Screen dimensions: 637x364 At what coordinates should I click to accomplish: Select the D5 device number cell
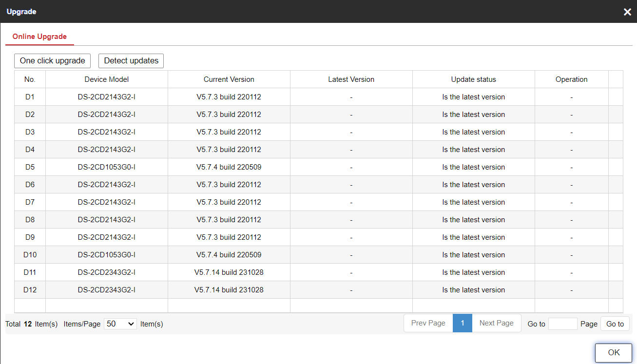pyautogui.click(x=30, y=167)
